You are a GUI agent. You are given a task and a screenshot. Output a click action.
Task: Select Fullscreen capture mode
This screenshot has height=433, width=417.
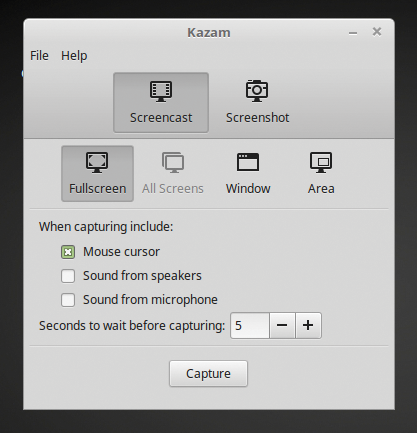(97, 173)
